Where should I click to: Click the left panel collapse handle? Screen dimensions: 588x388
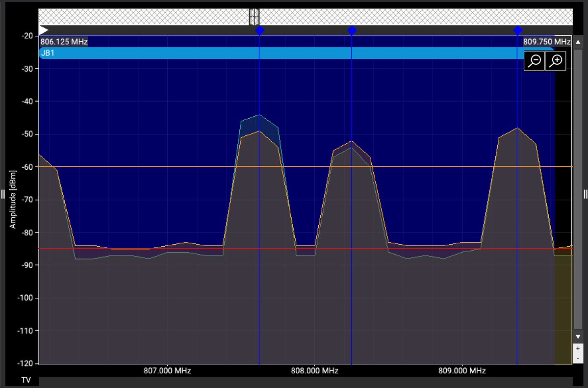point(2,194)
